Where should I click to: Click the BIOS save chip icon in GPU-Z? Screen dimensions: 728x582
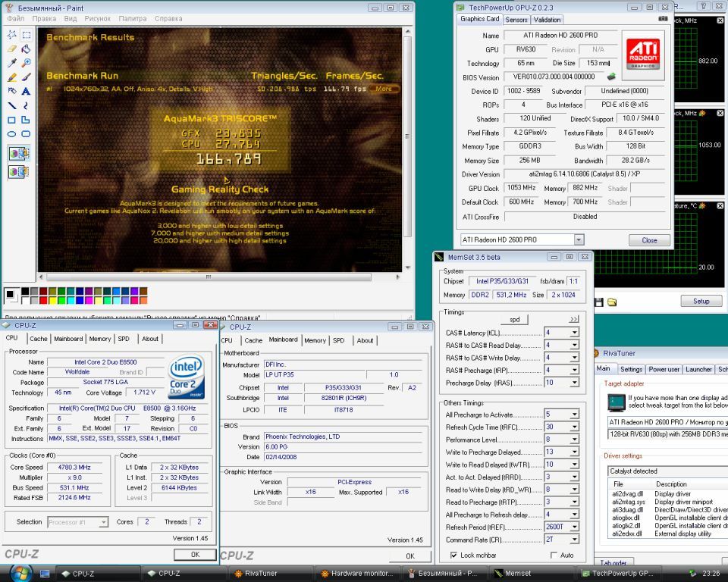pyautogui.click(x=611, y=77)
